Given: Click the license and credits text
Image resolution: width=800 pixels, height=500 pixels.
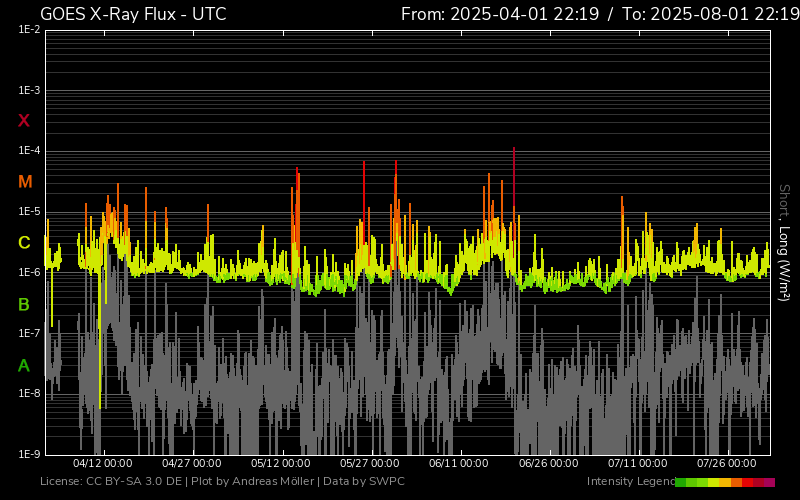Looking at the screenshot, I should (222, 482).
